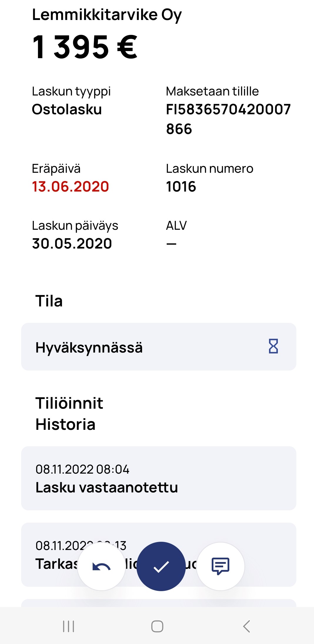Screen dimensions: 314x644
Task: Tap invoice date 30.05.2020
Action: coord(72,244)
